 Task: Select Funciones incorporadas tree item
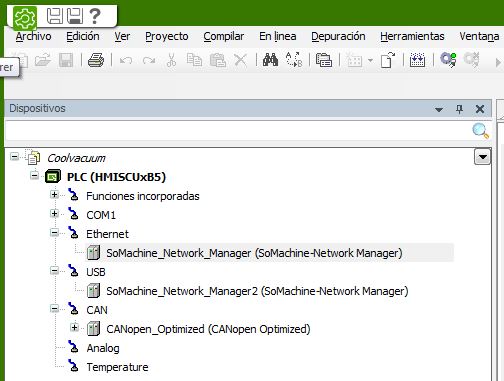tap(143, 196)
